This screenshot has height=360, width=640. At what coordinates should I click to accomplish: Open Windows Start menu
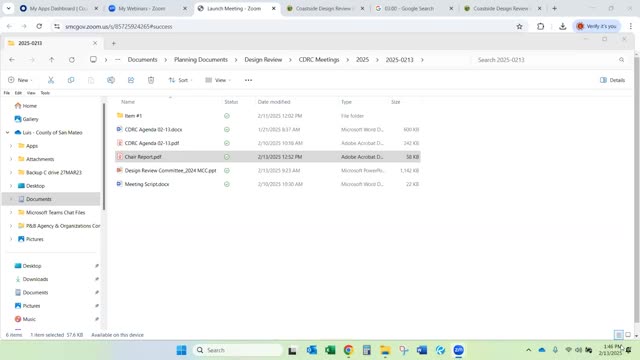click(x=181, y=350)
